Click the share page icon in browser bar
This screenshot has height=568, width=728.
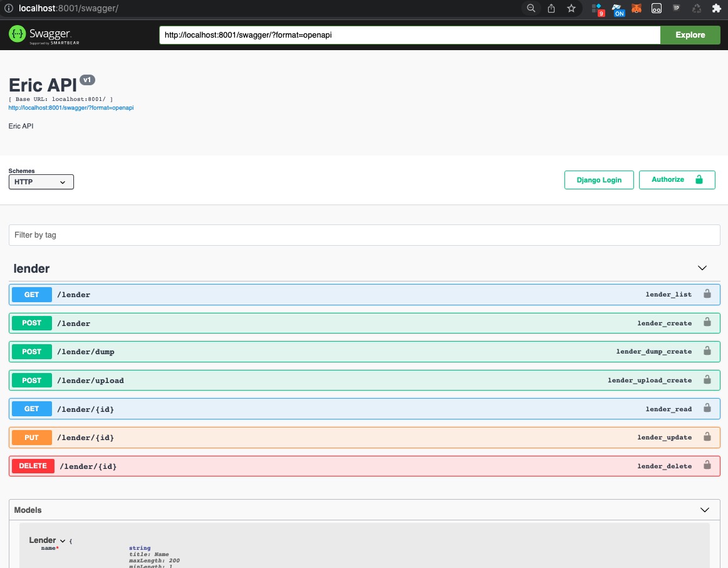coord(551,8)
